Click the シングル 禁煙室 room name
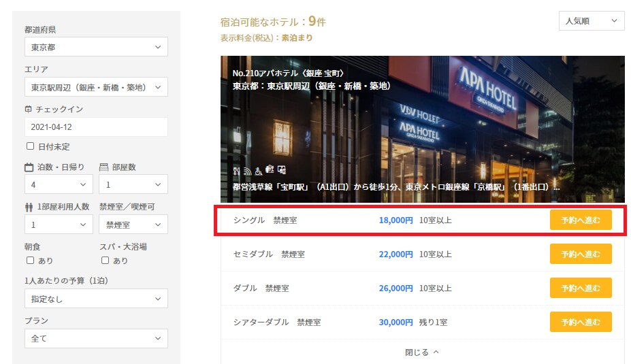 (x=265, y=220)
